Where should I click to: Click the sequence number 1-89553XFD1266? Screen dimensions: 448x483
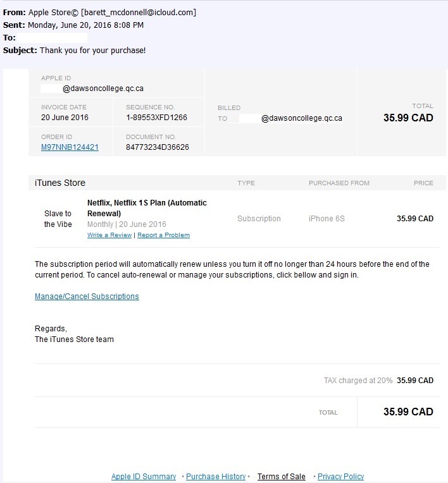point(157,118)
